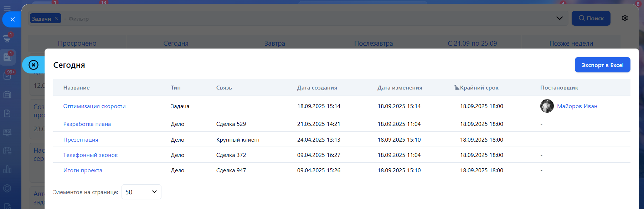Open the items-per-page dropdown showing 50
644x209 pixels.
coord(141,192)
